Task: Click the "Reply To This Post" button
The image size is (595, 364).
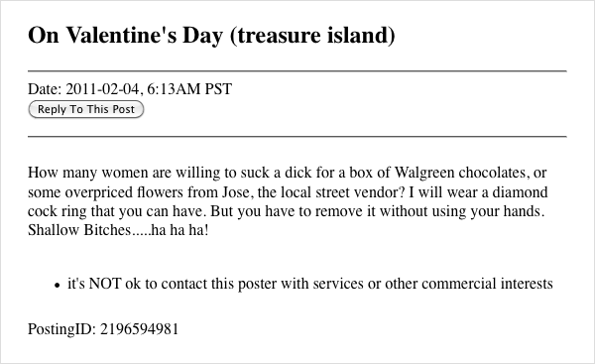Action: coord(86,109)
